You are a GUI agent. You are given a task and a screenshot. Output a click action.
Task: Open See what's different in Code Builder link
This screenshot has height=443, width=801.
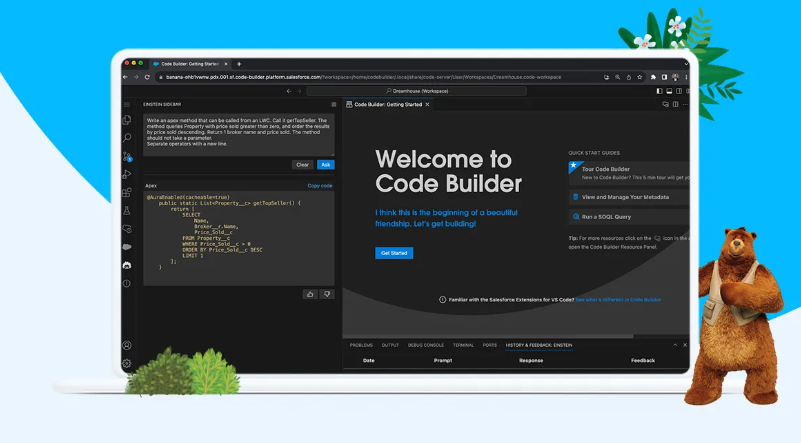[x=618, y=300]
